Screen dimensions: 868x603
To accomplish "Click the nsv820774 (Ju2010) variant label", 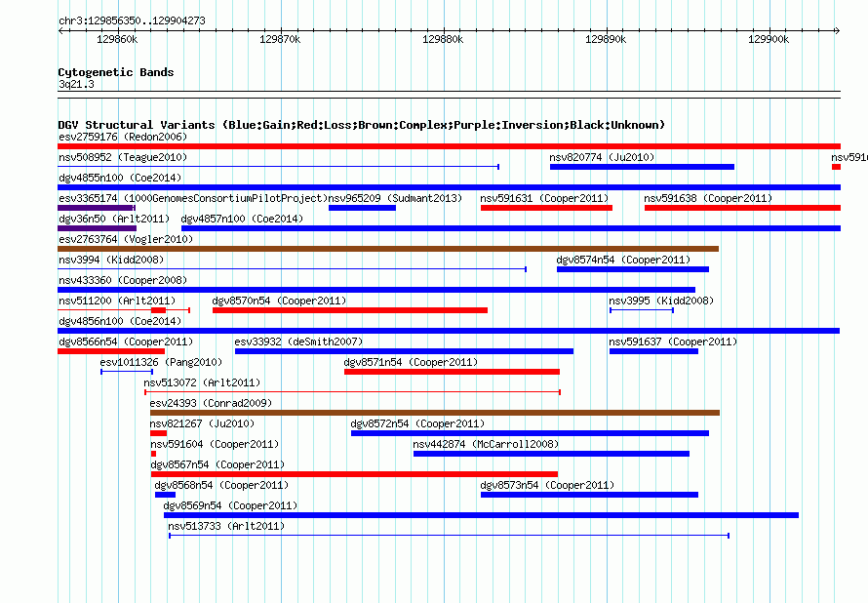I will click(x=602, y=157).
